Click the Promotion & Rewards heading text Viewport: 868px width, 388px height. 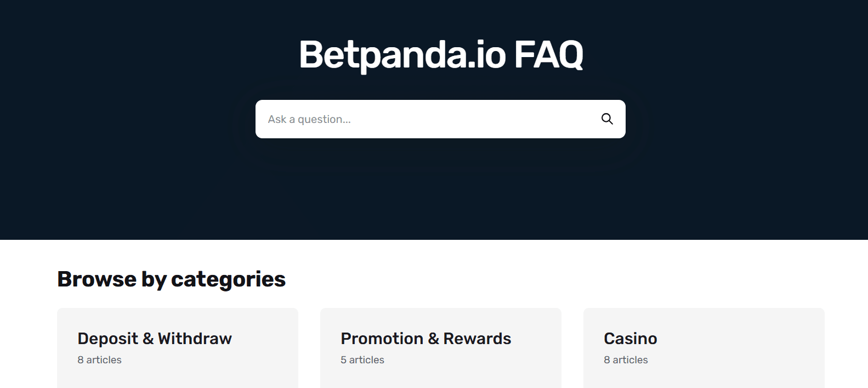tap(426, 339)
